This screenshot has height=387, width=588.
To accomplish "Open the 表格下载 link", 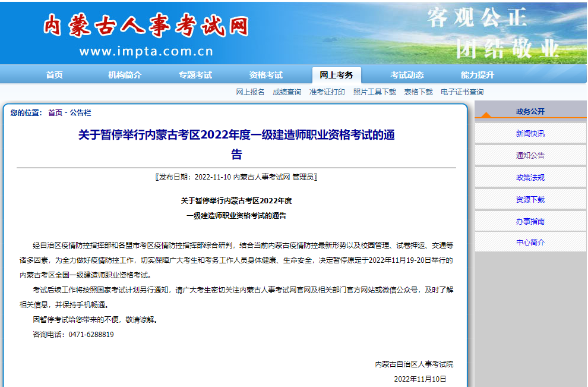I will pyautogui.click(x=418, y=92).
